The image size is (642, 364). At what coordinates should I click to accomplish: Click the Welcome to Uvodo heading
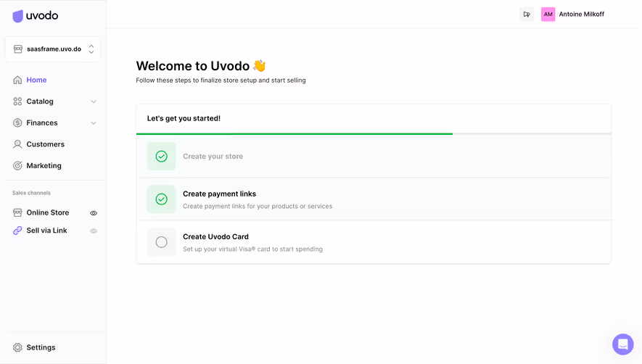coord(201,66)
